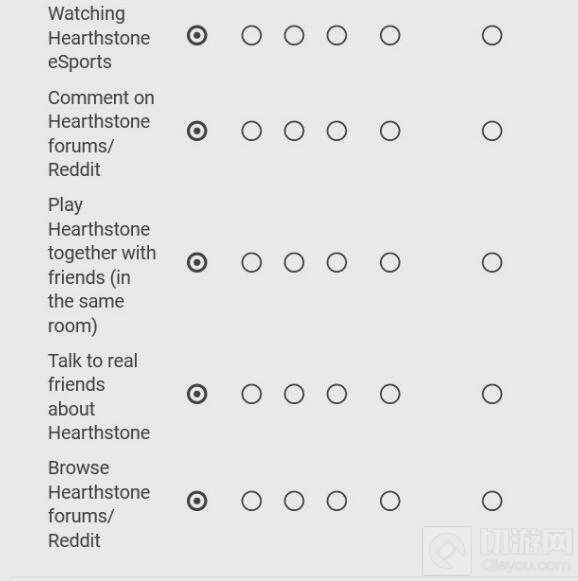Choose the last radio option for Watching Hearthstone eSports
Viewport: 578px width, 581px height.
(492, 36)
